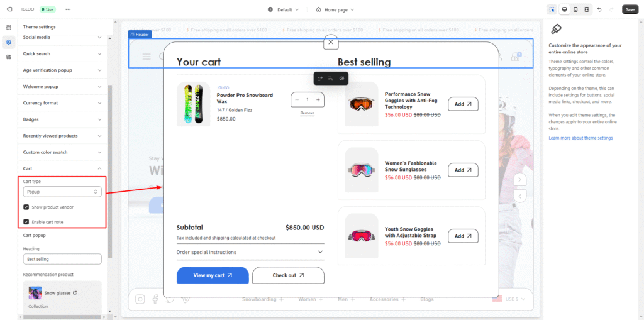Image resolution: width=644 pixels, height=320 pixels.
Task: Expand Order special instructions section
Action: [x=250, y=252]
